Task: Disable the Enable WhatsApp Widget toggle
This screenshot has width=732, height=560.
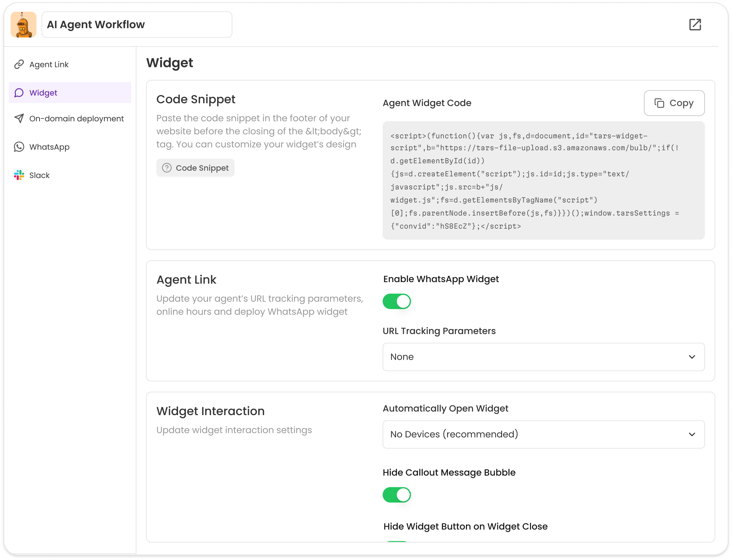Action: [397, 301]
